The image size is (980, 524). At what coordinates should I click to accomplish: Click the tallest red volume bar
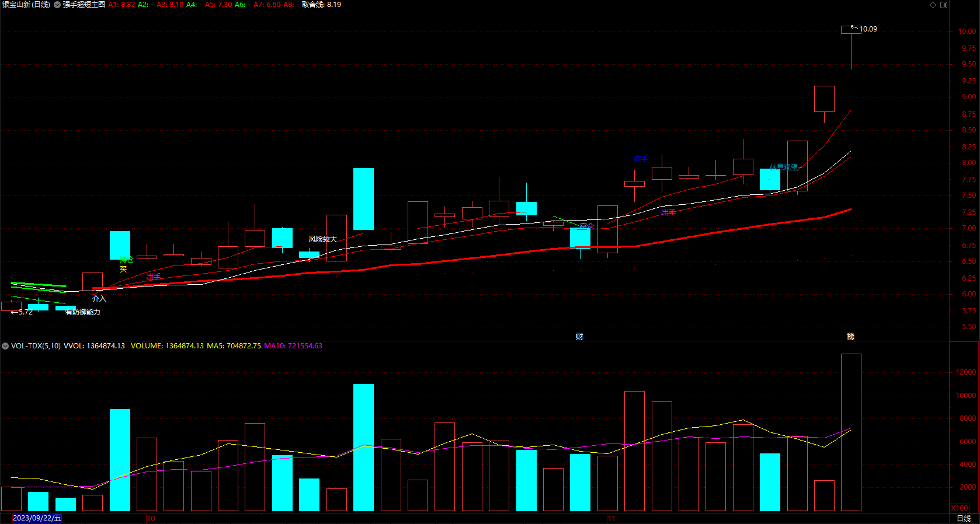click(x=851, y=432)
